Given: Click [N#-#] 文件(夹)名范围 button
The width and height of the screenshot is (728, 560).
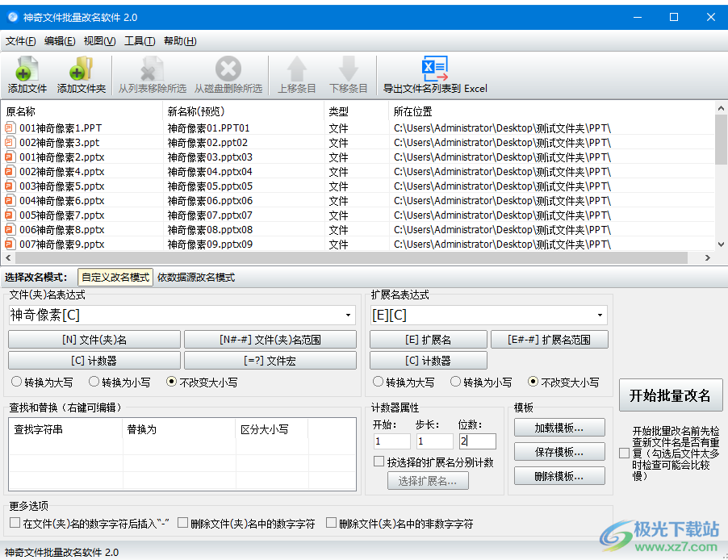Looking at the screenshot, I should [270, 340].
